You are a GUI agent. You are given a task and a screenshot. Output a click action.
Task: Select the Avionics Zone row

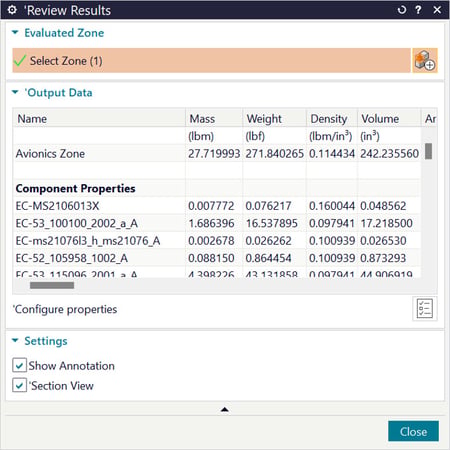click(217, 153)
